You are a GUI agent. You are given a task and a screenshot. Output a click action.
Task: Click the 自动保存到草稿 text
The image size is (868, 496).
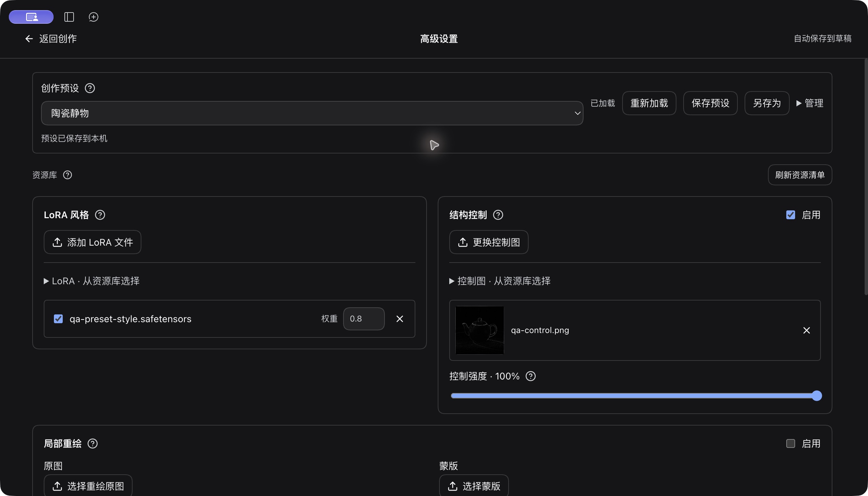823,39
